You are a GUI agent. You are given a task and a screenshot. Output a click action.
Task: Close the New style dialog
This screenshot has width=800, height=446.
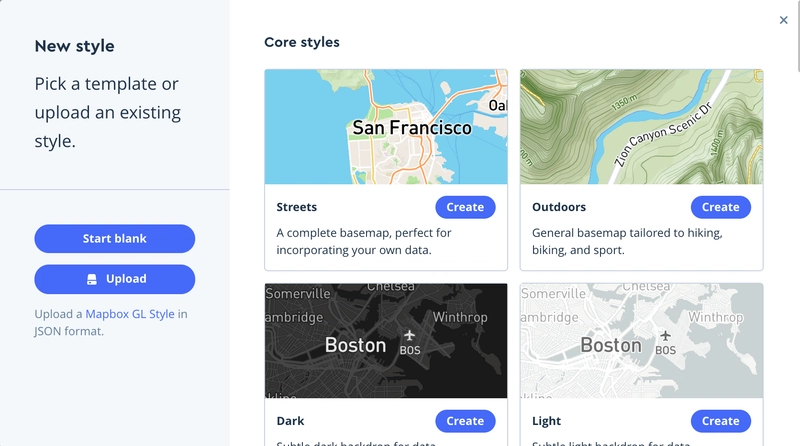pyautogui.click(x=783, y=20)
